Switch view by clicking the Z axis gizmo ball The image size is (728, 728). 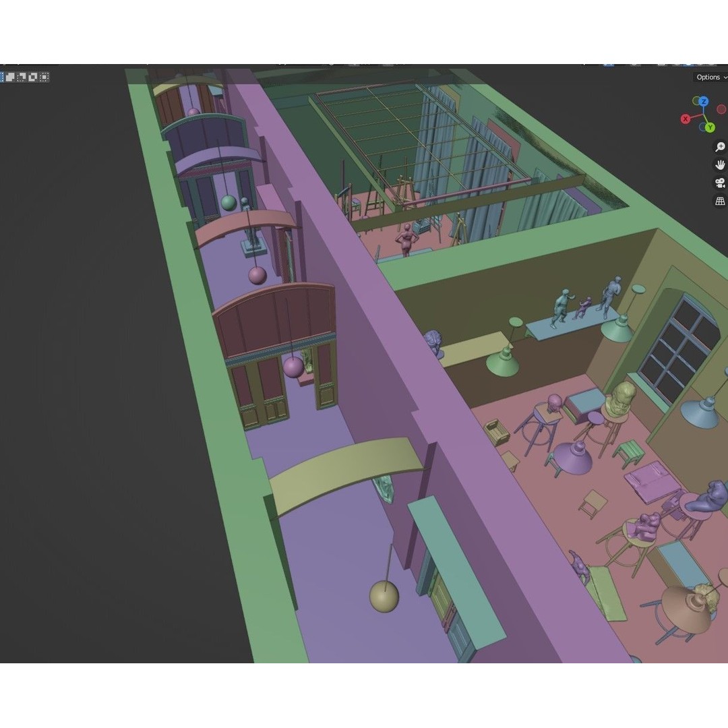703,102
